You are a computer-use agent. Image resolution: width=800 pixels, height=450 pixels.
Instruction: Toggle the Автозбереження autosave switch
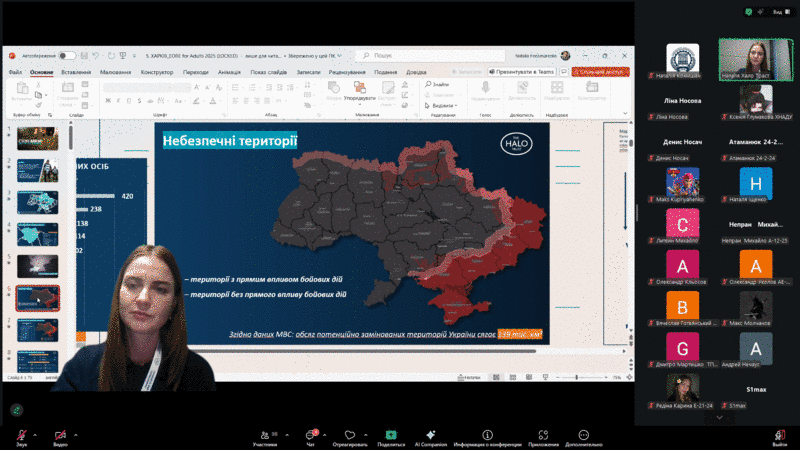pyautogui.click(x=67, y=56)
